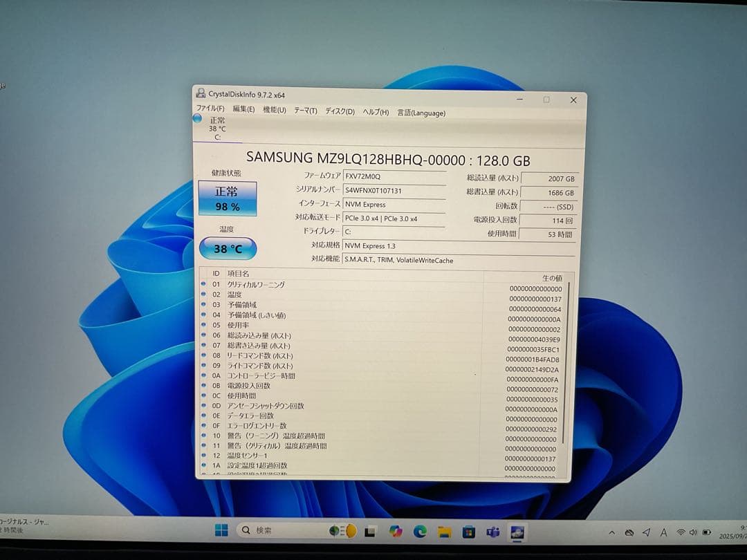Select the エラーログエントリー数 attribute row
747x560 pixels.
point(263,427)
